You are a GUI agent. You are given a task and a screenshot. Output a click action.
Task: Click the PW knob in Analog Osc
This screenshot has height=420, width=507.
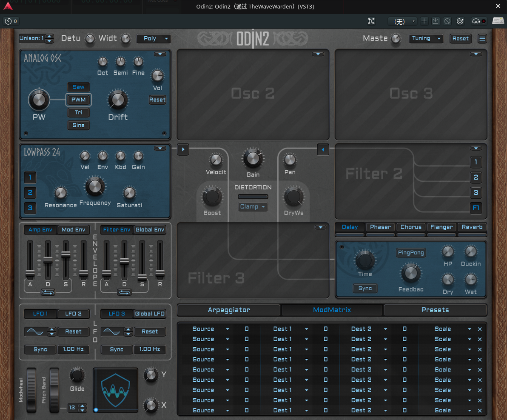(x=39, y=100)
